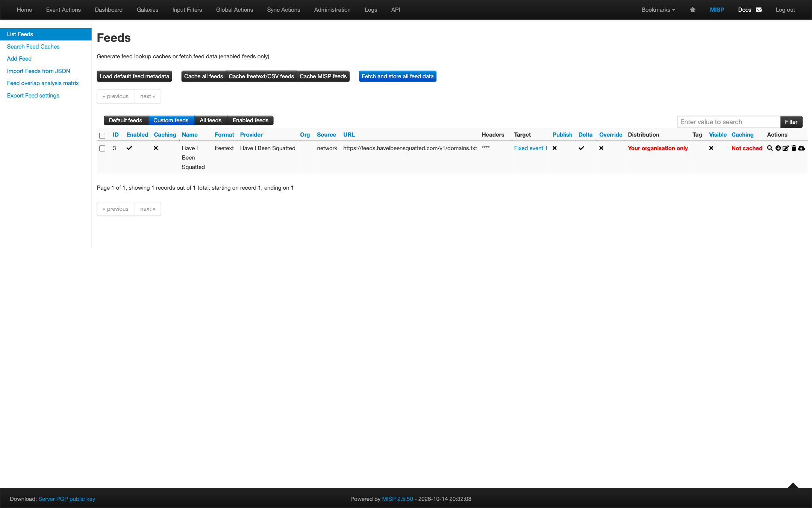Click Load default feed metadata button
Viewport: 812px width, 508px height.
coord(134,76)
